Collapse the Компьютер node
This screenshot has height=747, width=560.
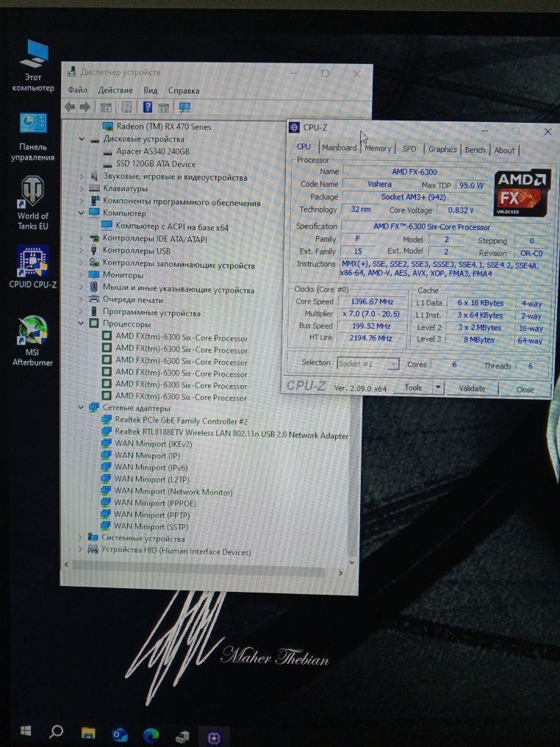click(81, 213)
